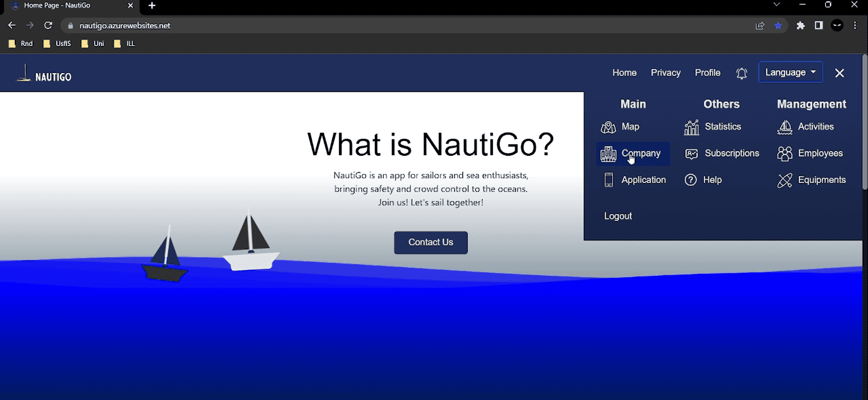The width and height of the screenshot is (868, 400).
Task: Open browser extensions puzzle icon
Action: click(801, 25)
